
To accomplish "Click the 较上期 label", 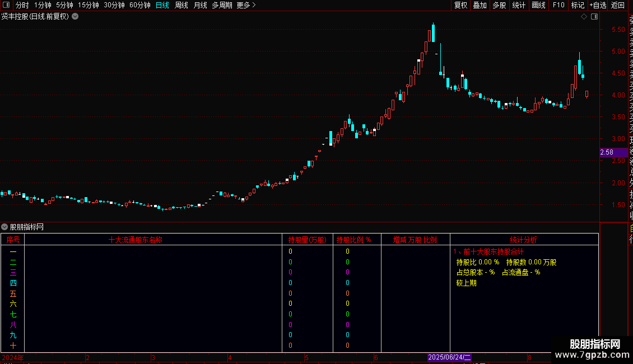I will coord(466,283).
